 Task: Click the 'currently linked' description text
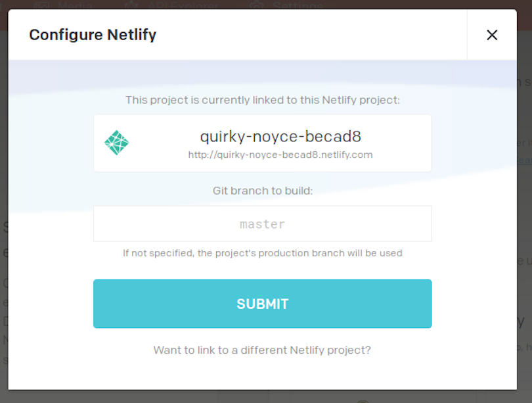(262, 100)
